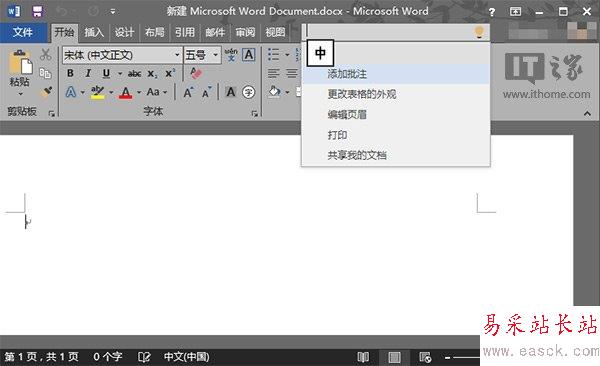The height and width of the screenshot is (366, 600).
Task: Click the clear formatting eraser icon
Action: 196,73
